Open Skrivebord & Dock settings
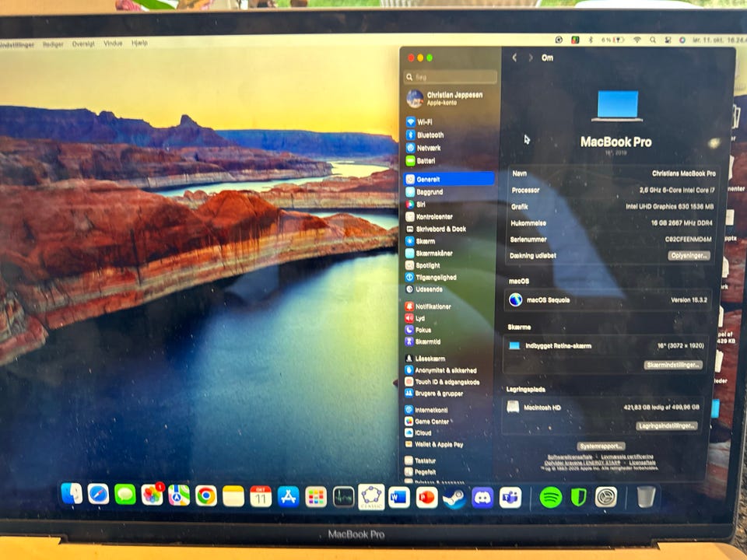The height and width of the screenshot is (560, 747). pos(436,229)
